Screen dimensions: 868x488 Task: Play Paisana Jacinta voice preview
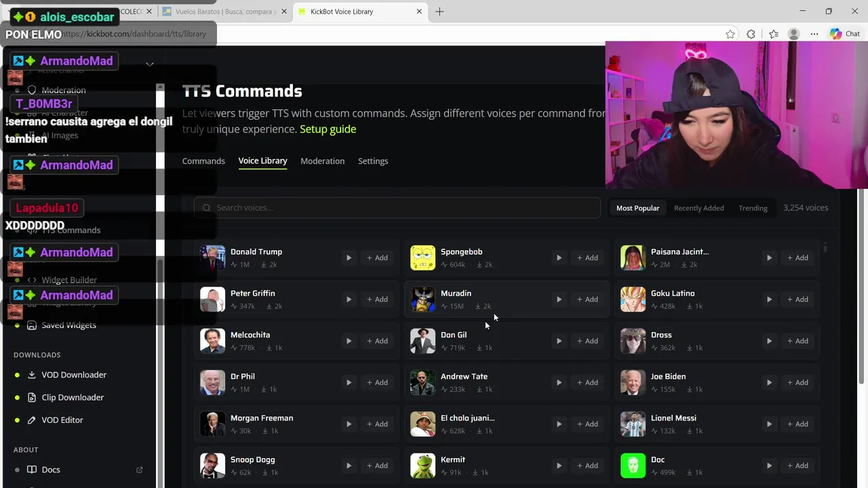tap(769, 258)
